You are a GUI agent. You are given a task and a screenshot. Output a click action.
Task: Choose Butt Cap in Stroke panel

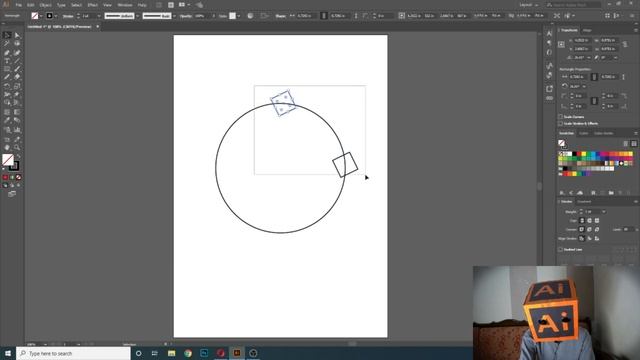click(582, 220)
